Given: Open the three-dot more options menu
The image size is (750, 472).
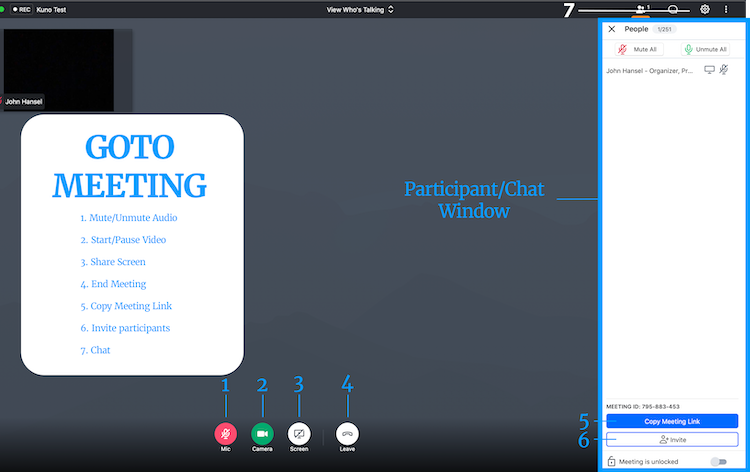Looking at the screenshot, I should [x=727, y=9].
